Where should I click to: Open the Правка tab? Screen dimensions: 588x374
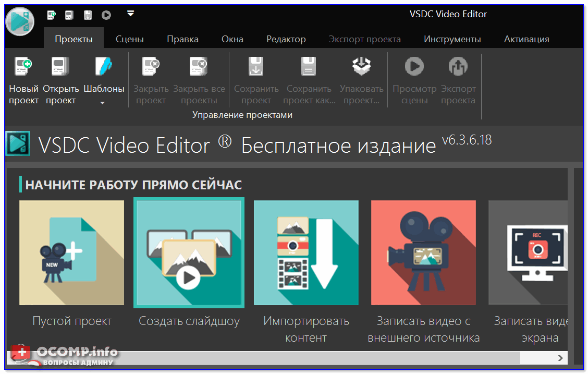pos(182,39)
